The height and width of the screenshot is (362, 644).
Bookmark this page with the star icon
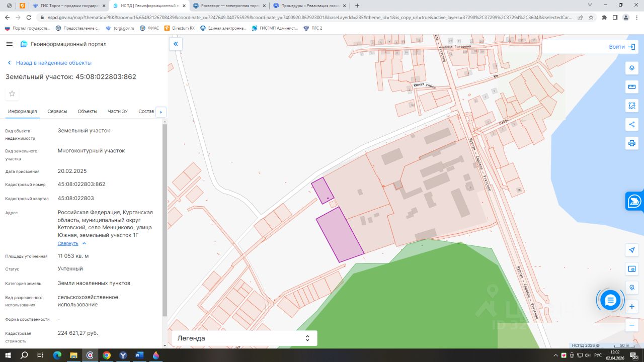[x=591, y=17]
